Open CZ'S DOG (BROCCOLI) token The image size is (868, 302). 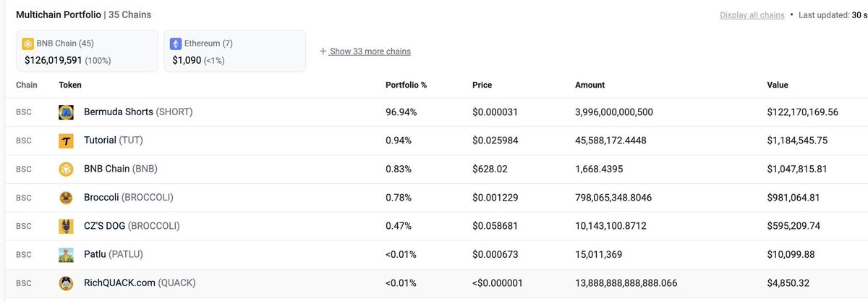(x=132, y=226)
